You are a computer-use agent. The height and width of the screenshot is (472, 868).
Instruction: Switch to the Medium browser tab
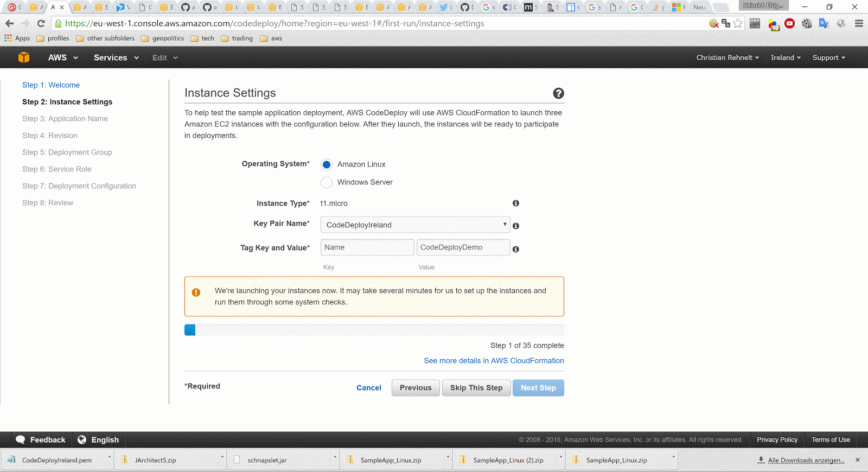pos(530,7)
